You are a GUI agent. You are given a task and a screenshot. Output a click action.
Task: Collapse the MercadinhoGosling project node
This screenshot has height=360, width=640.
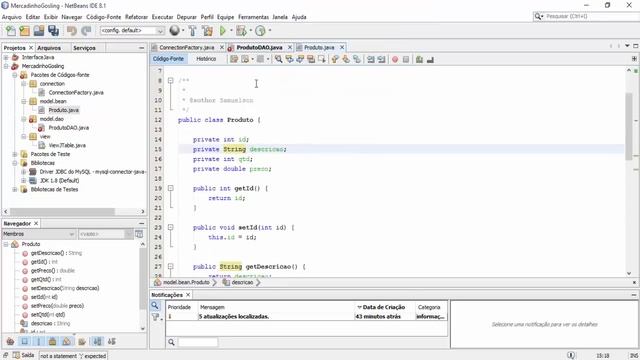6,66
